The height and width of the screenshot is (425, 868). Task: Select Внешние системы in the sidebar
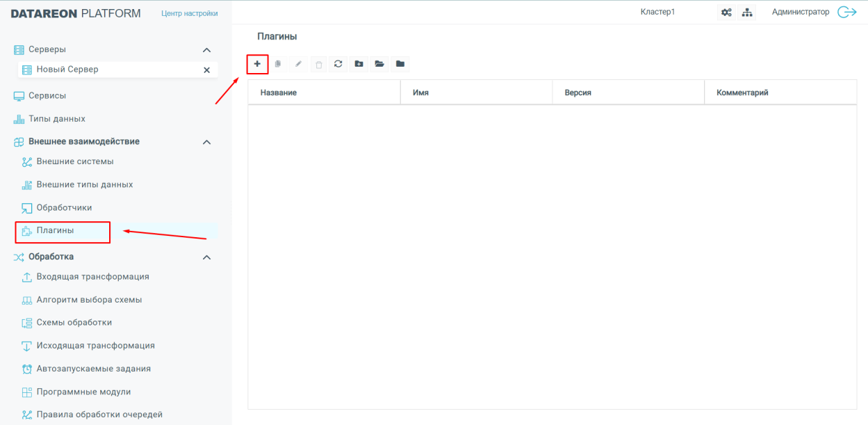(x=74, y=161)
